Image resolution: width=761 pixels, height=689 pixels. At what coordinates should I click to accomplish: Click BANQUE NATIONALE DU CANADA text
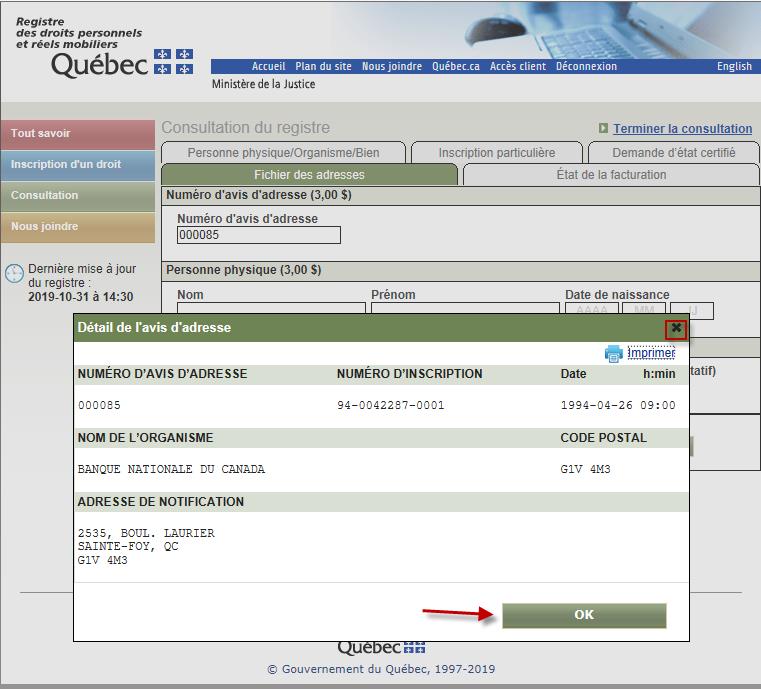171,469
